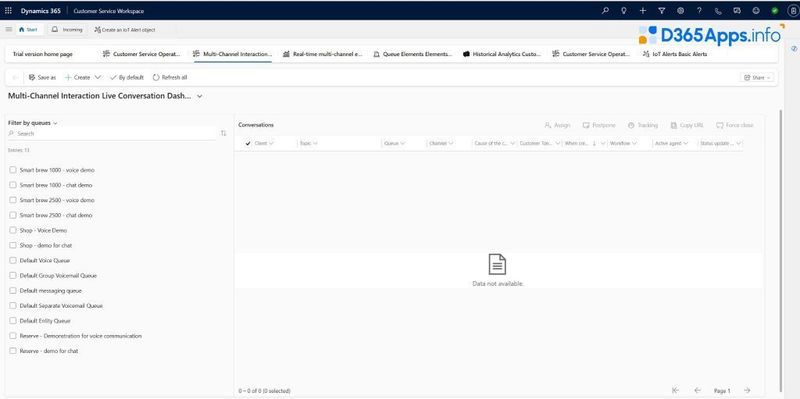Switch to Historical Analytics tab
Screen dimensions: 800x399
coord(502,54)
